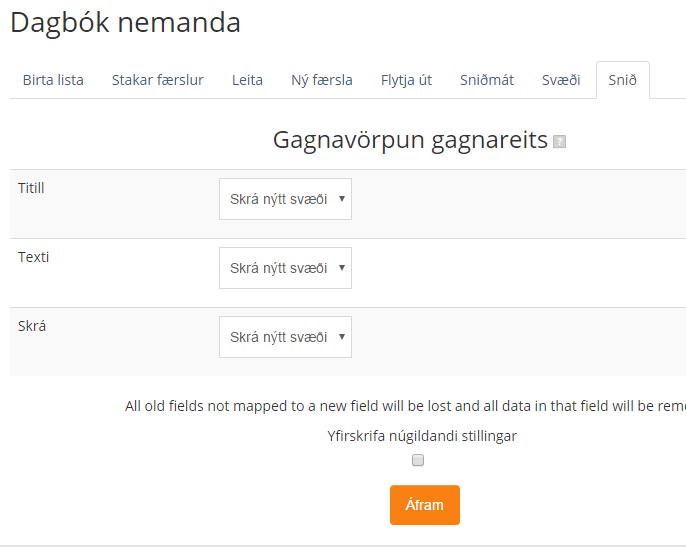Open the Leita tab
The height and width of the screenshot is (547, 686).
[247, 80]
